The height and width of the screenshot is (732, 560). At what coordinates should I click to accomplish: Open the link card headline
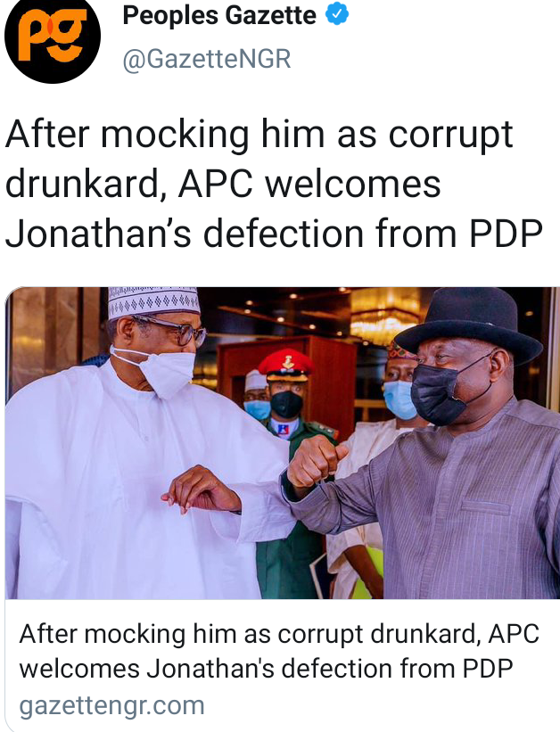click(279, 651)
